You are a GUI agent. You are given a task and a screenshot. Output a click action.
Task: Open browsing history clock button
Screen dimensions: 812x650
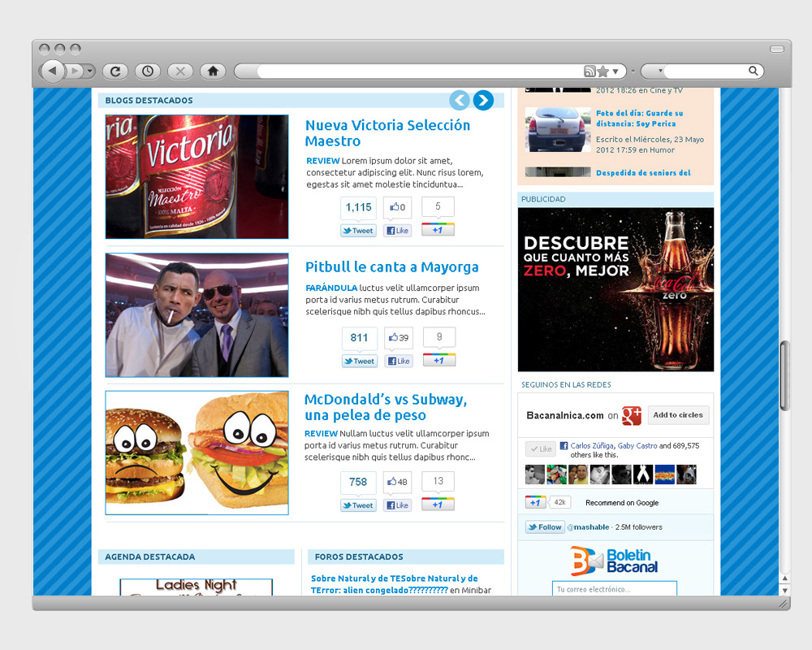tap(148, 71)
